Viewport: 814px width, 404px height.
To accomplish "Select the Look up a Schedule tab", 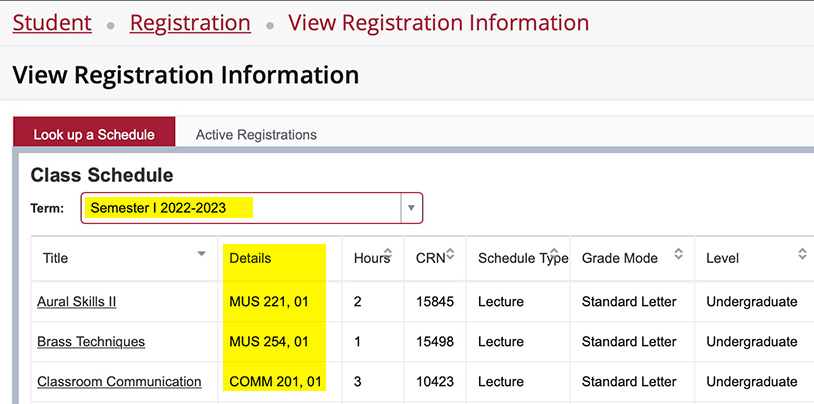I will pos(94,134).
